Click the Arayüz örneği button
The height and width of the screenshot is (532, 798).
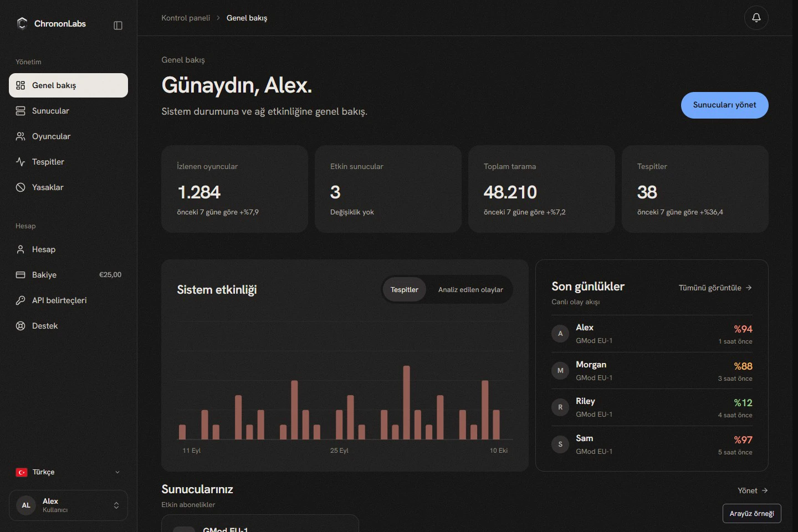click(x=751, y=514)
